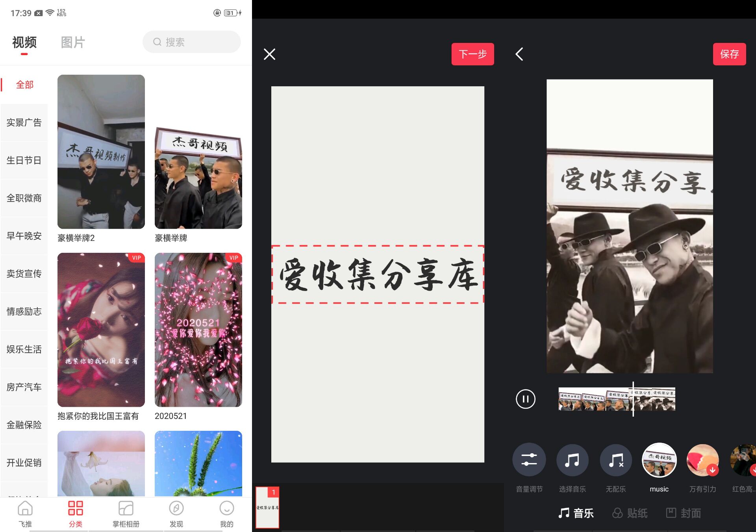The height and width of the screenshot is (532, 756).
Task: Select the 生日节日 category
Action: tap(24, 160)
